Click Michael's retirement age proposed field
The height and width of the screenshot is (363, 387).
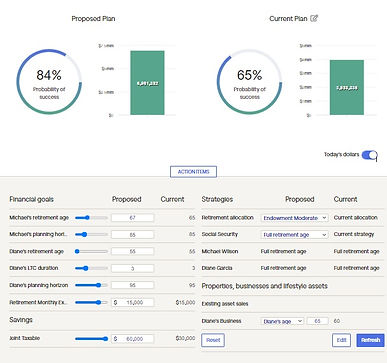(133, 218)
